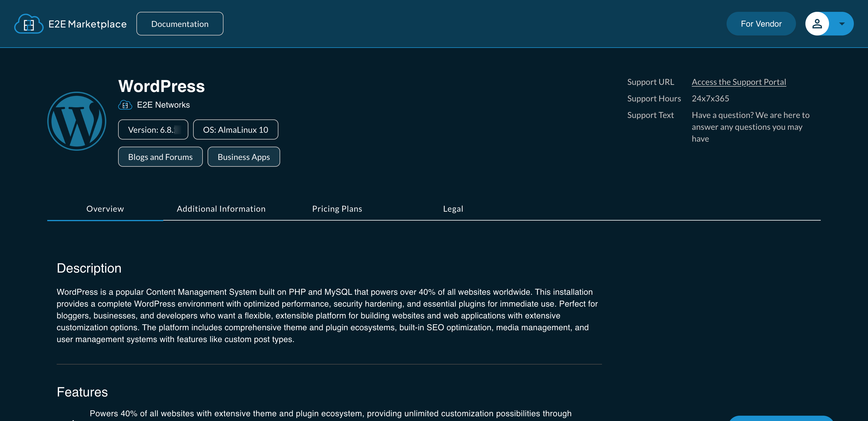Switch to the Additional Information tab
The height and width of the screenshot is (421, 868).
[x=221, y=209]
